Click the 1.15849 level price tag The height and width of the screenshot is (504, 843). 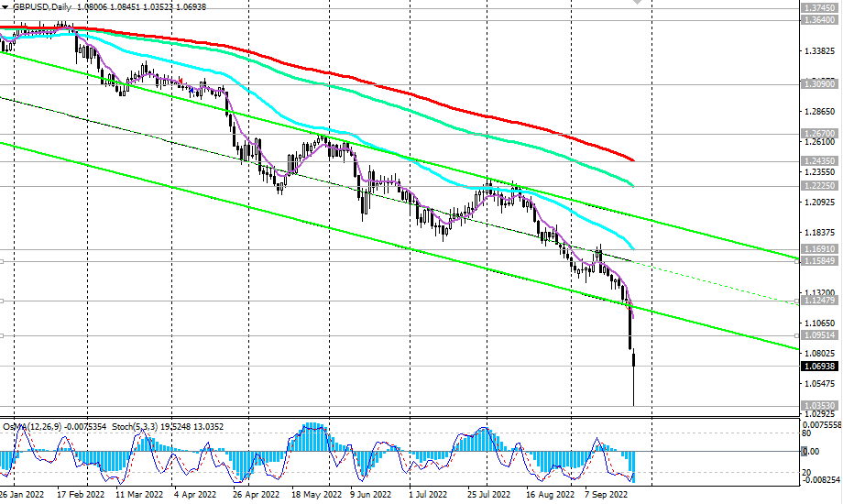point(818,261)
